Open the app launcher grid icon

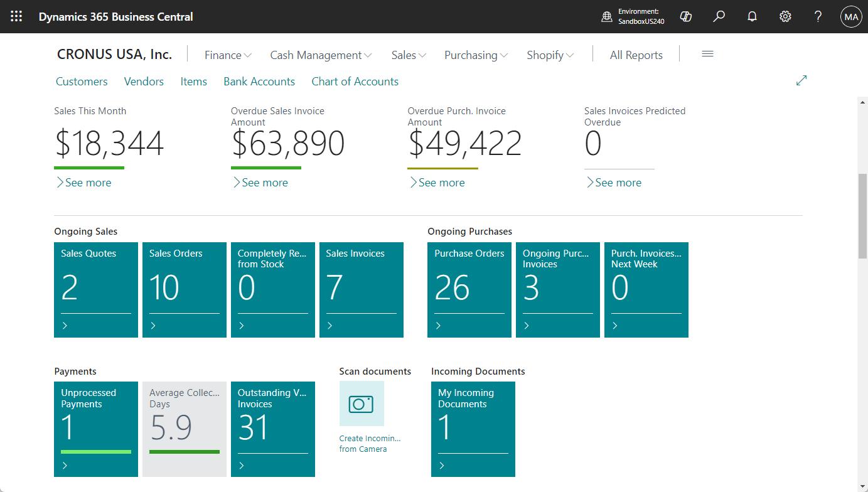[x=16, y=16]
